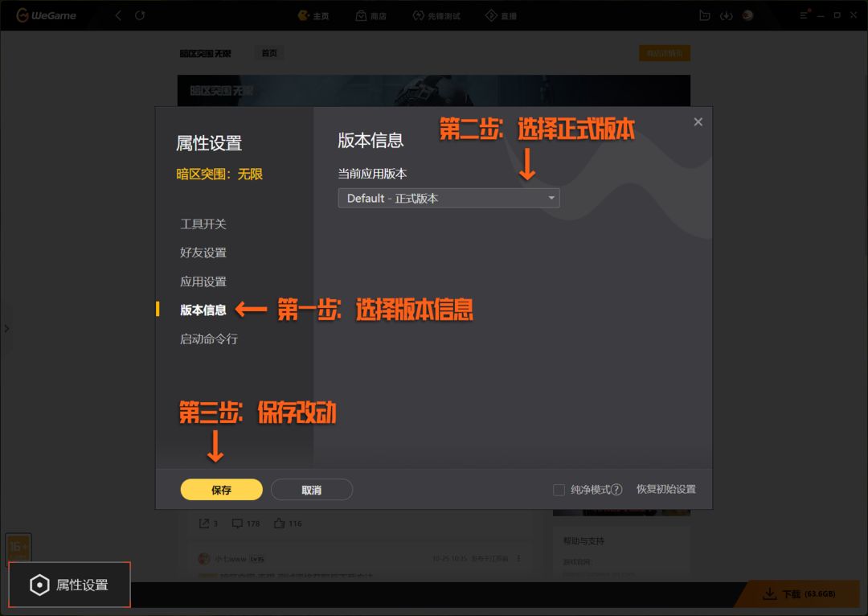Click the orange button at top right of game page

tap(665, 53)
